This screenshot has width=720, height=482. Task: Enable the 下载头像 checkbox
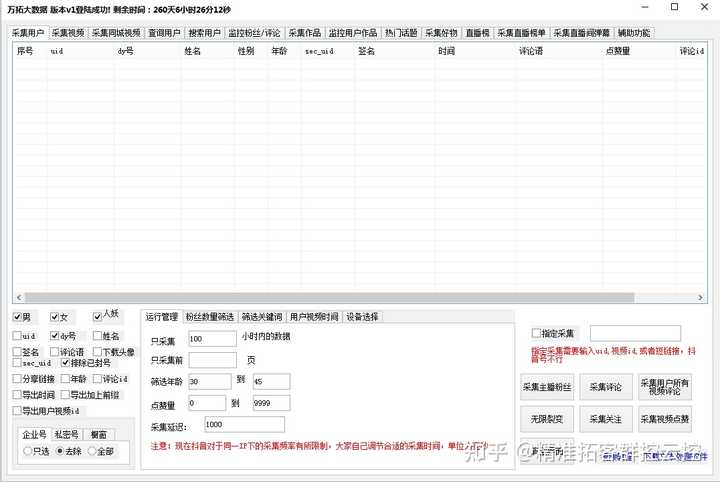[97, 352]
